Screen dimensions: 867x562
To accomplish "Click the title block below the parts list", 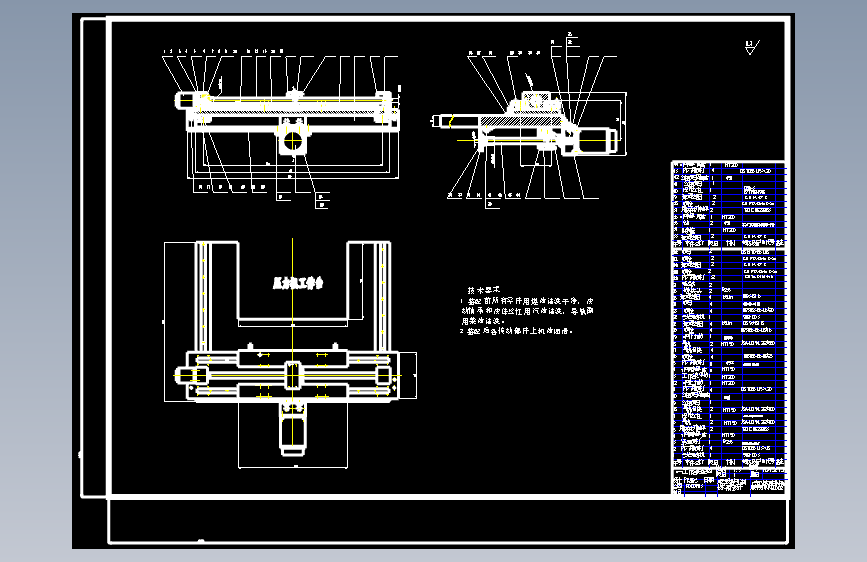I will click(729, 482).
